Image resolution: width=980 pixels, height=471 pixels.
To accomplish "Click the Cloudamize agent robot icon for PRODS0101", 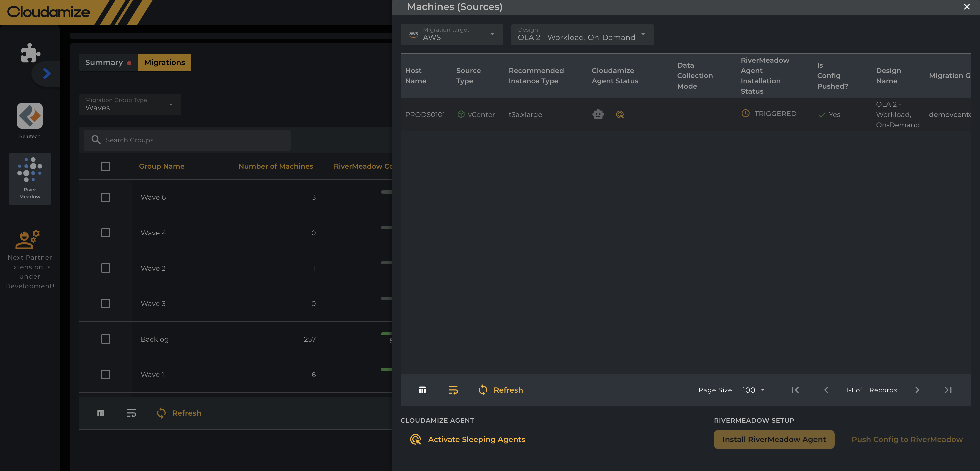I will [598, 114].
